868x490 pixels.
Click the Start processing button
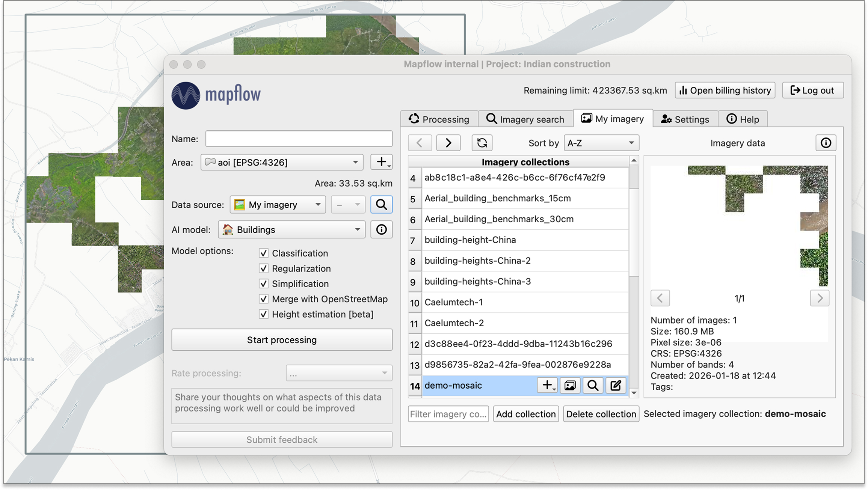(282, 340)
